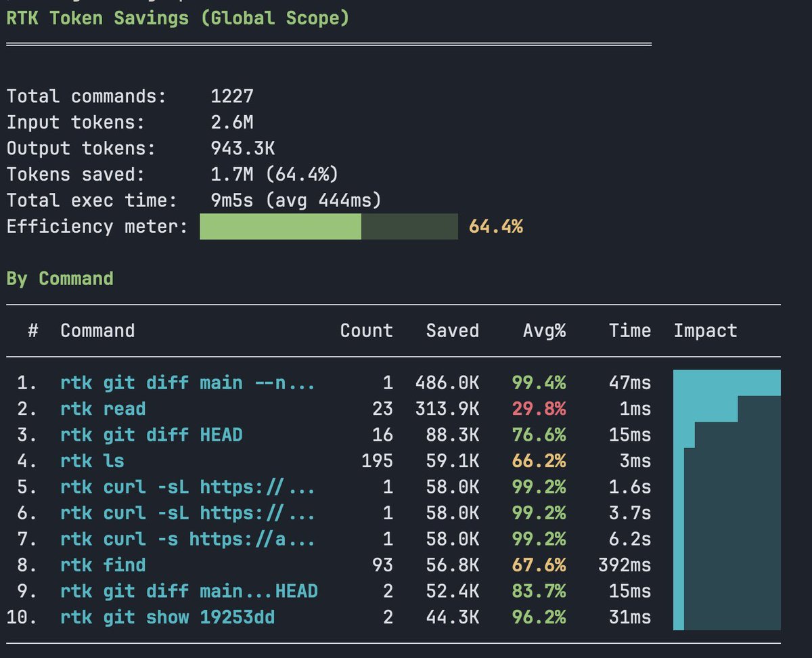Screen dimensions: 812x658
Task: Click the saved value 52.4K
Action: click(x=453, y=591)
